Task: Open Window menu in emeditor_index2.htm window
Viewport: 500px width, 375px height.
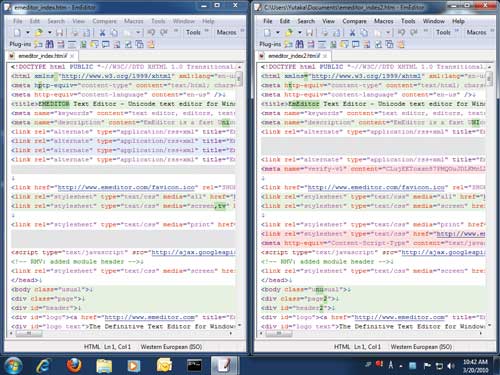Action: (x=434, y=21)
